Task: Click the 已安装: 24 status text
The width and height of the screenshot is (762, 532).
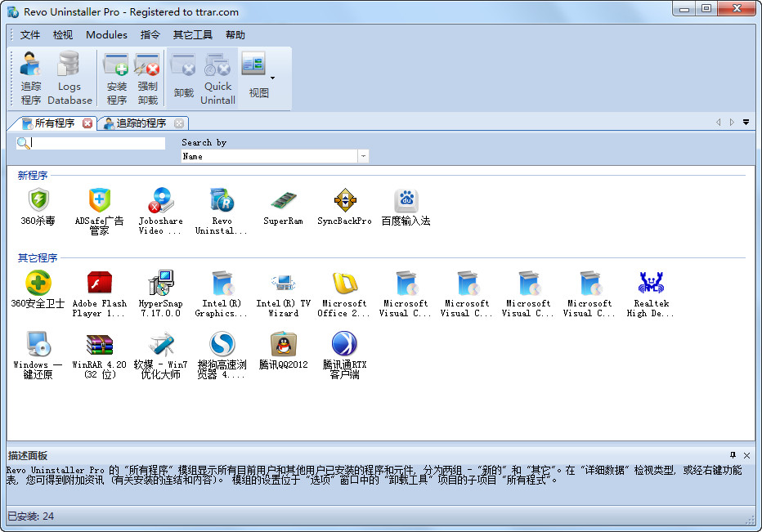Action: (x=30, y=516)
